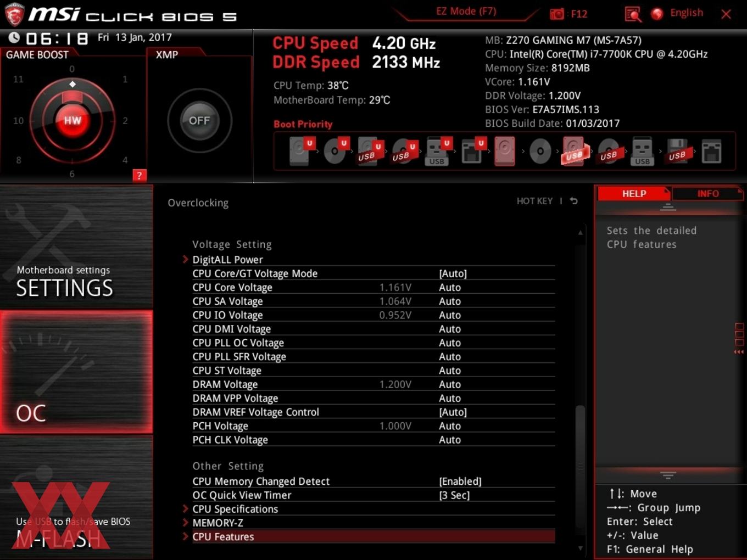Select UEFI network boot icon
Screen dimensions: 747x560
(472, 151)
